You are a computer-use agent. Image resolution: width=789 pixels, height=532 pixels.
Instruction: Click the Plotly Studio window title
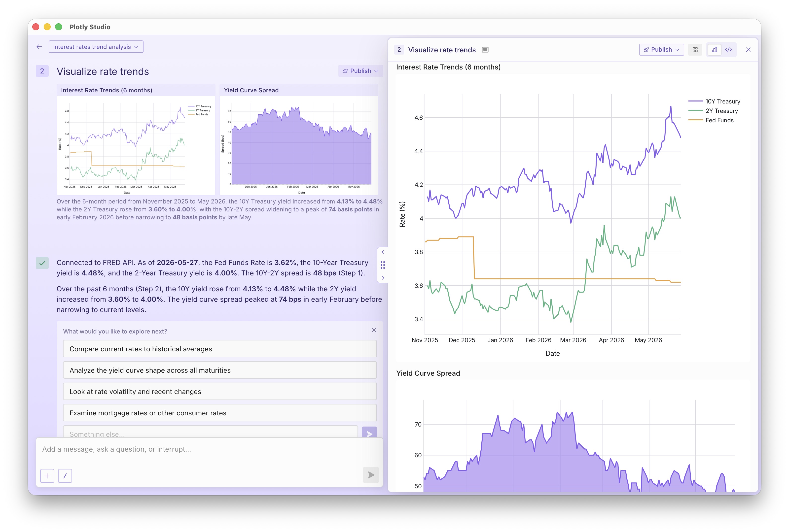coord(90,27)
